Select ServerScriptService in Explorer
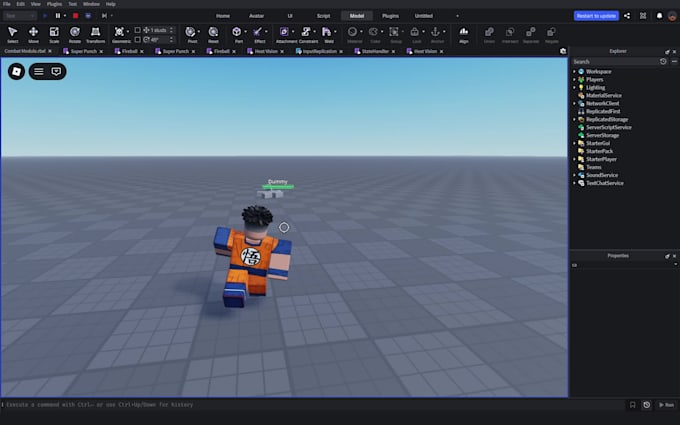 pos(608,128)
